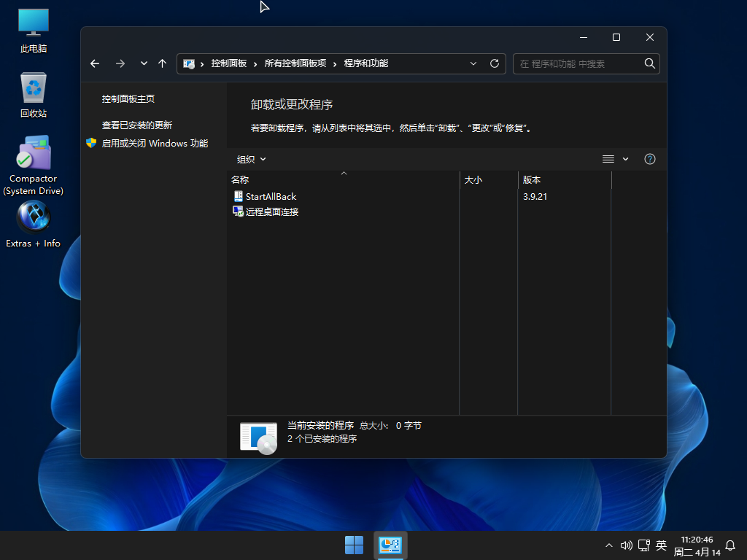Screen dimensions: 747x560
Task: Open the Windows Start button
Action: 354,545
